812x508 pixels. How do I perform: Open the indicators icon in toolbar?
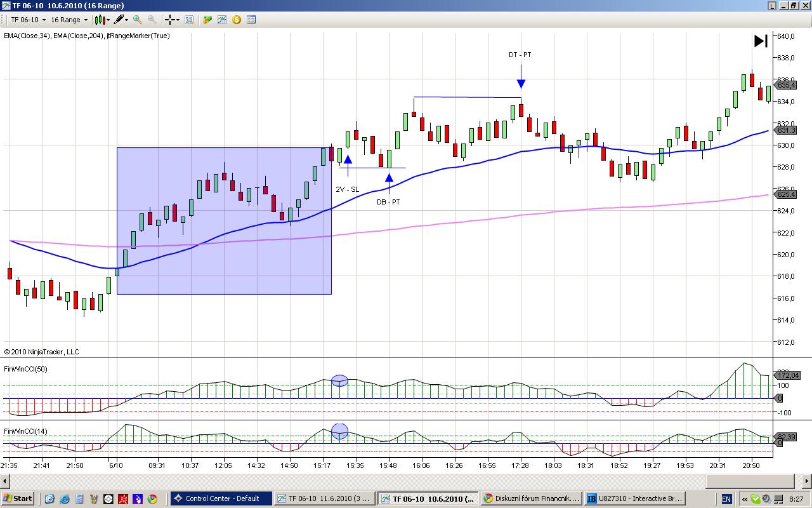[x=222, y=20]
